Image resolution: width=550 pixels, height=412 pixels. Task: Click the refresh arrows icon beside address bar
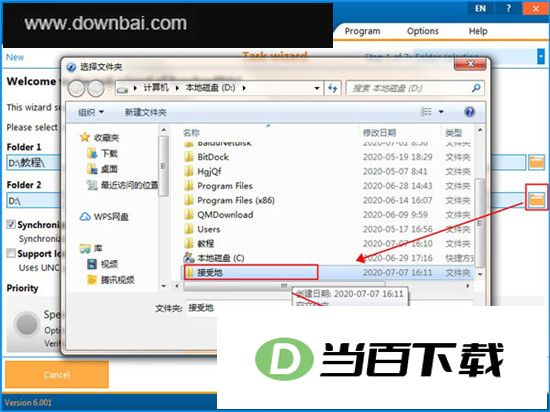pyautogui.click(x=333, y=88)
